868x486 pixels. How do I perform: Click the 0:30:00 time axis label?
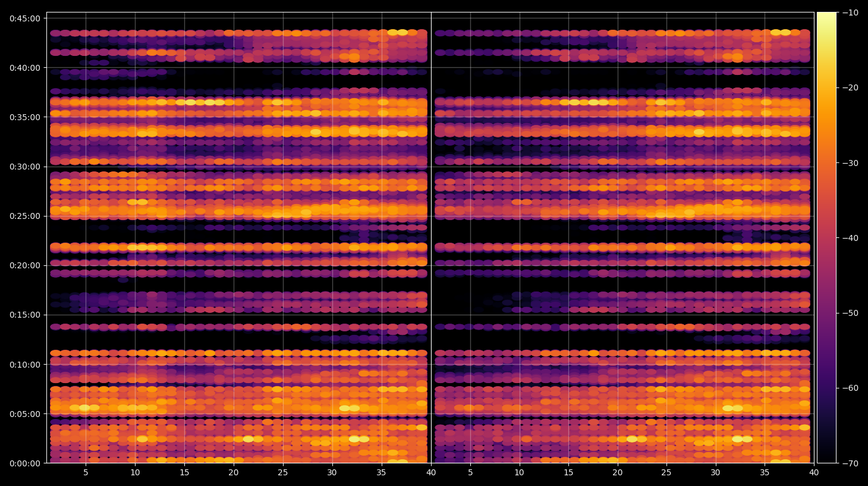point(25,167)
